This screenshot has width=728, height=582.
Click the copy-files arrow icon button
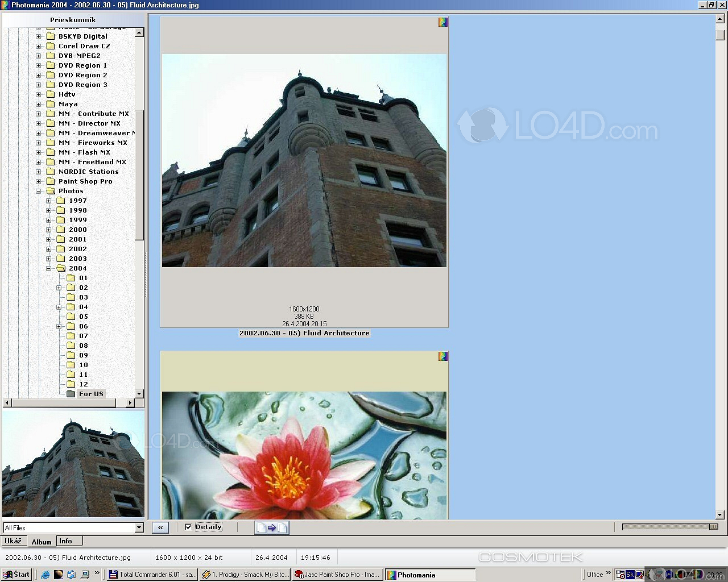[271, 527]
